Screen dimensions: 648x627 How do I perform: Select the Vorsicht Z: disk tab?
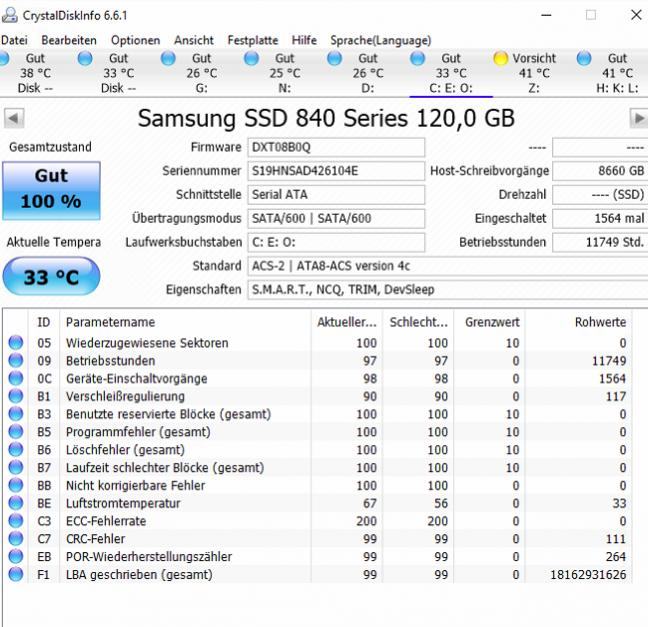pyautogui.click(x=534, y=73)
